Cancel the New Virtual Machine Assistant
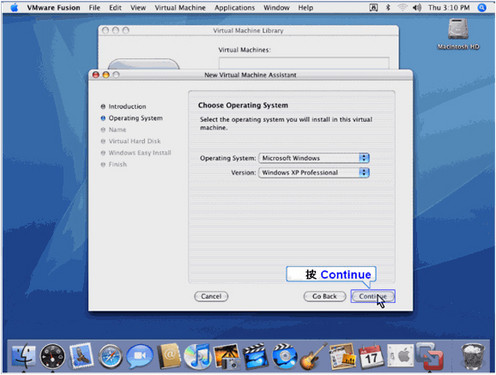496x375 pixels. click(x=211, y=296)
